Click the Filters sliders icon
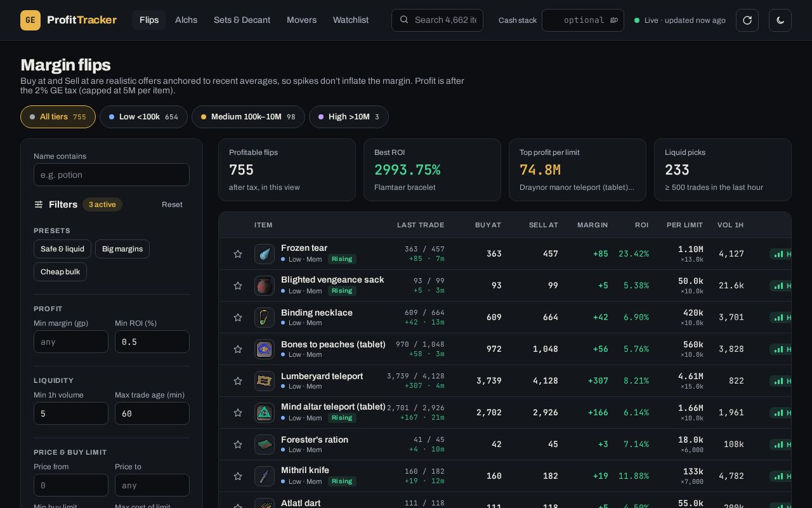 pyautogui.click(x=39, y=204)
